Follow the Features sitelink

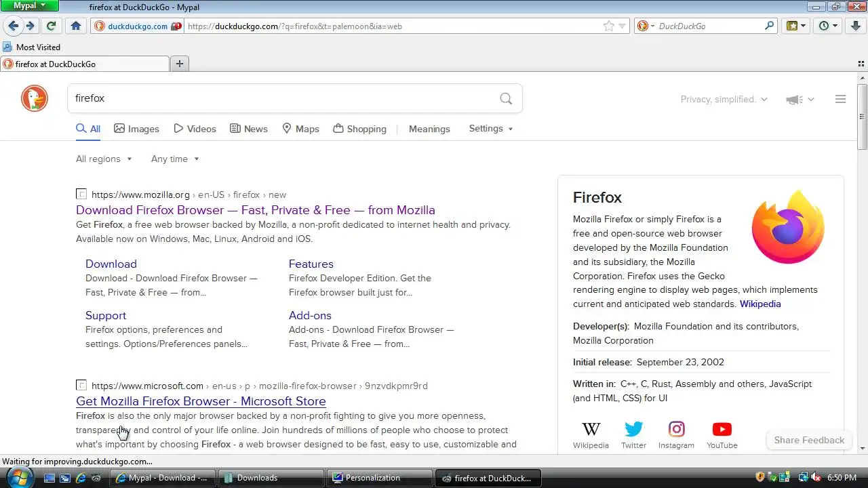[x=311, y=264]
